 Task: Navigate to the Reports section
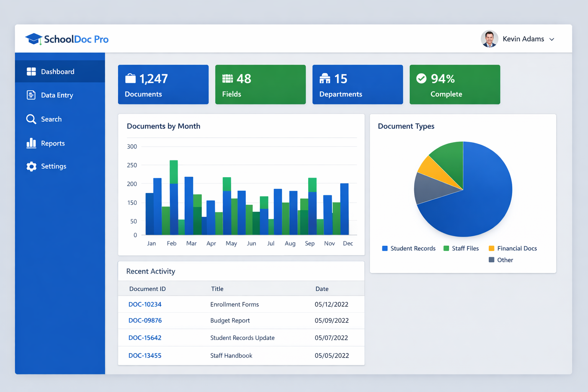52,143
